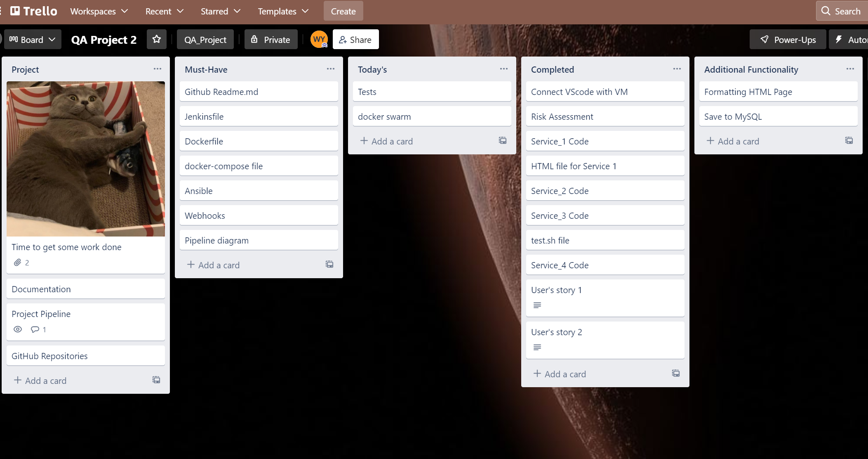868x459 pixels.
Task: Open Completed list actions menu
Action: coord(677,69)
